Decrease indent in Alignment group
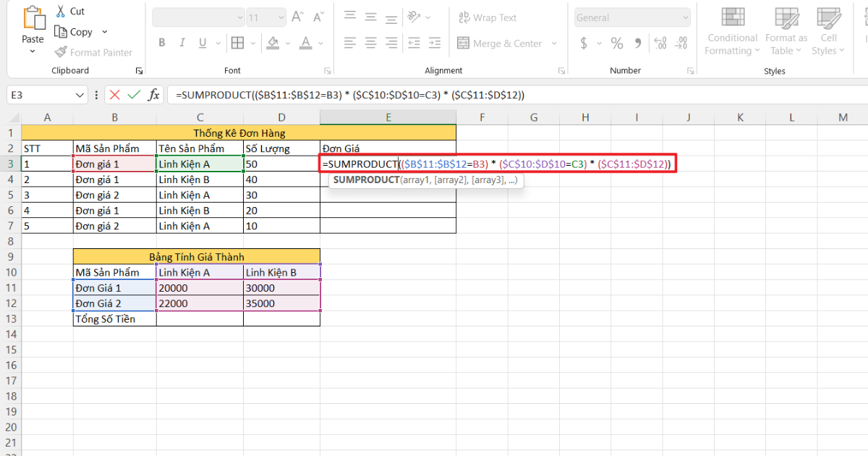Image resolution: width=868 pixels, height=456 pixels. (414, 43)
